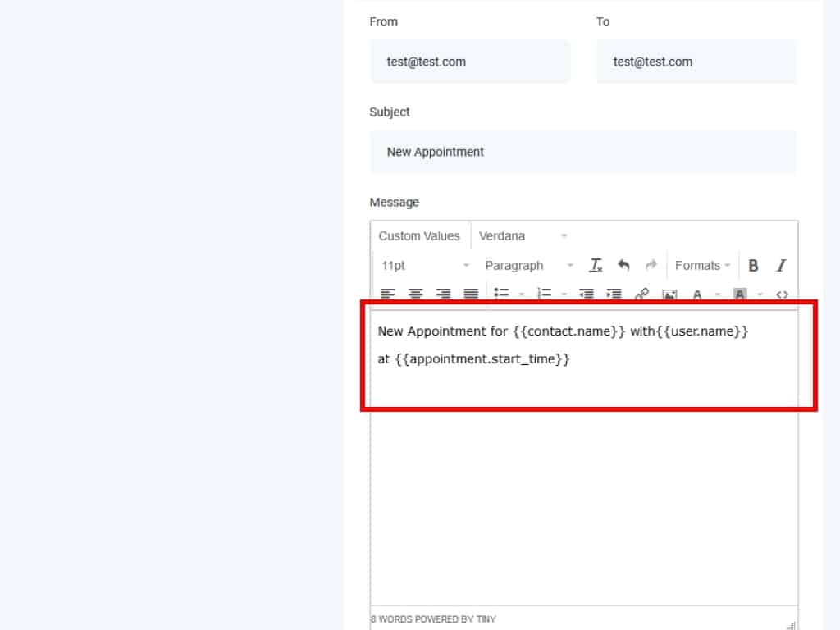Expand the Paragraph block format dropdown
840x630 pixels.
529,265
